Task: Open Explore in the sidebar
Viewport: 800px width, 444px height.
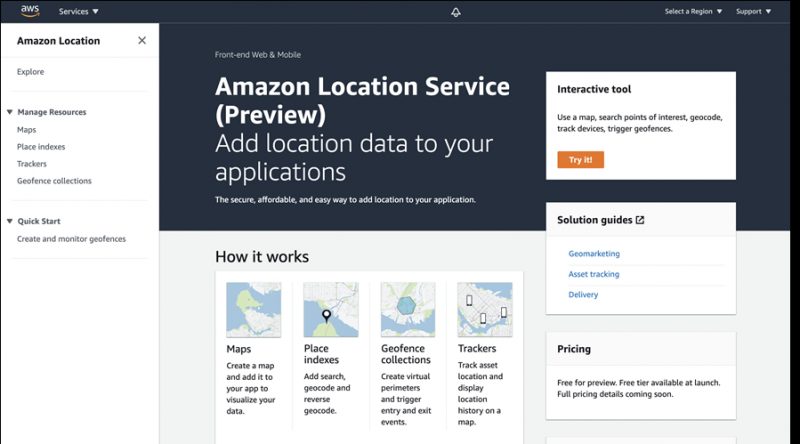Action: (x=31, y=72)
